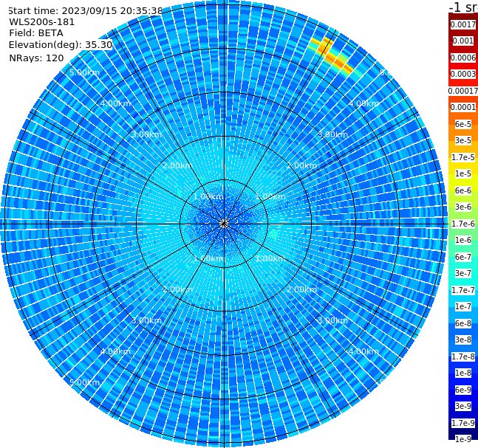Click the 3e-6 colorbar value

[x=463, y=207]
